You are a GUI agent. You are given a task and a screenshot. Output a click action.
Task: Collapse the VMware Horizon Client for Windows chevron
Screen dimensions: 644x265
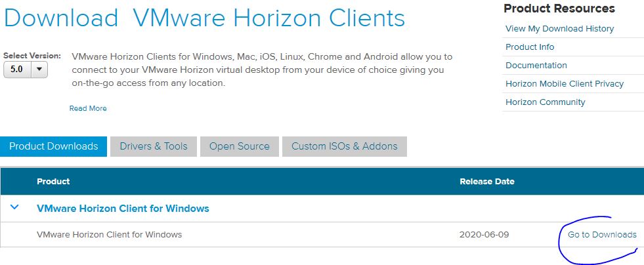click(14, 207)
